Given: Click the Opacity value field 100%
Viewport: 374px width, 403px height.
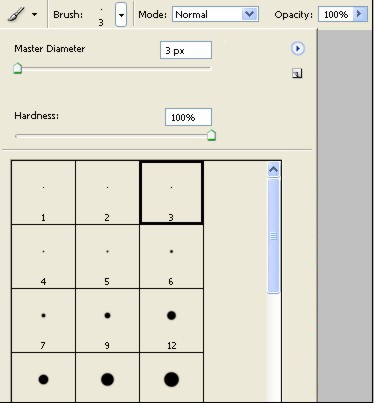Looking at the screenshot, I should (x=336, y=15).
